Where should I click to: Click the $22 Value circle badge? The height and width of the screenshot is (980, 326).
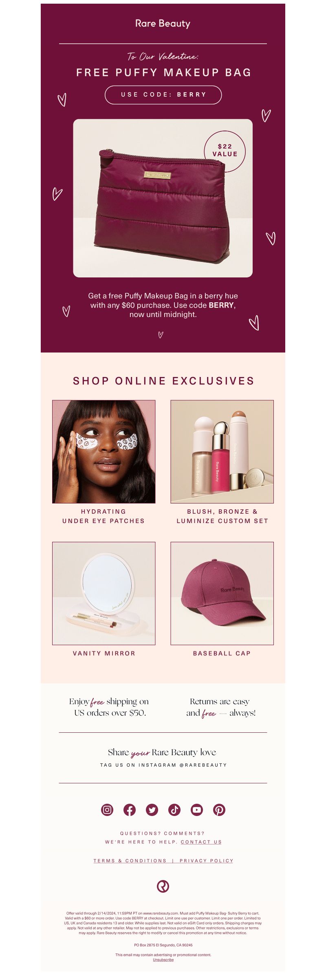pos(225,151)
